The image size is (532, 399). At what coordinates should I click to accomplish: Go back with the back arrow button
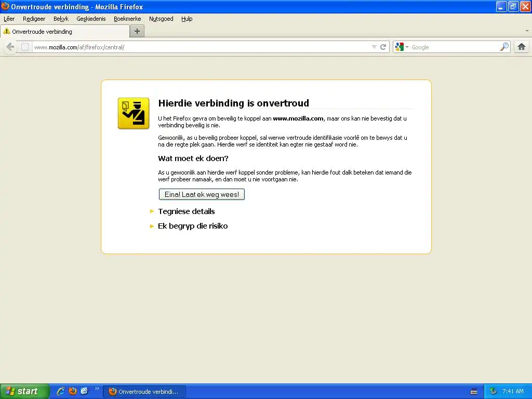[10, 47]
